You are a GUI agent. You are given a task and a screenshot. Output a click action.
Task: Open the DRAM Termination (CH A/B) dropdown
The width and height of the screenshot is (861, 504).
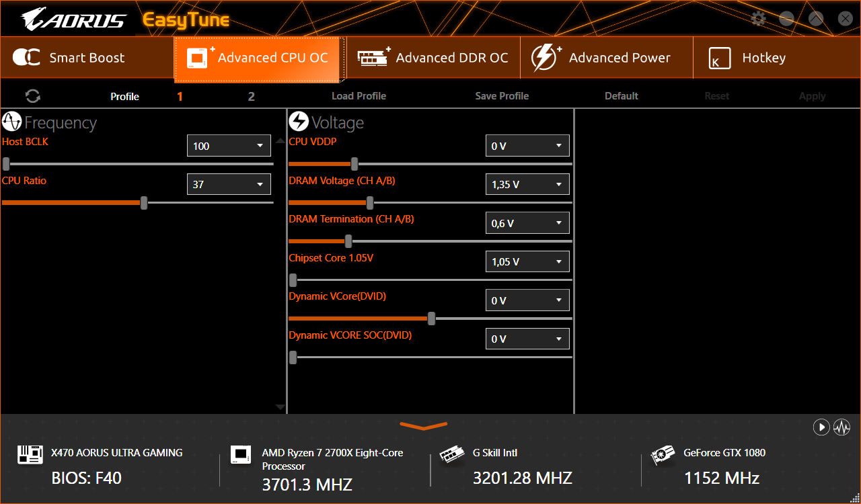527,223
